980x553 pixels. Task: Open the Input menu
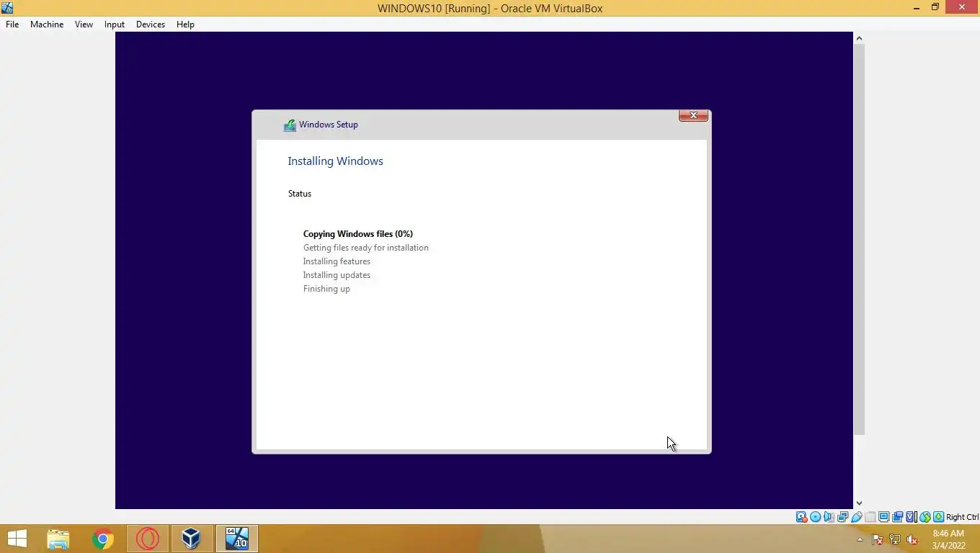tap(114, 24)
